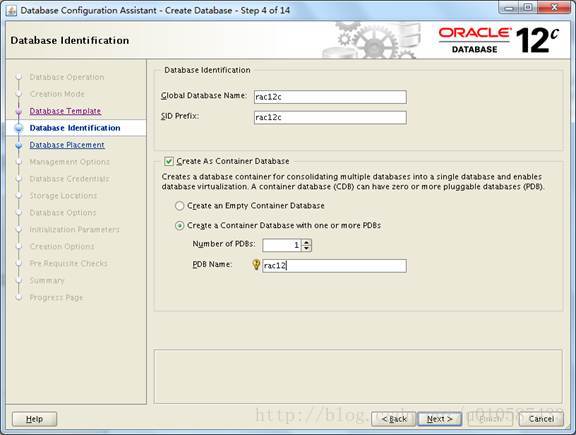Image resolution: width=576 pixels, height=435 pixels.
Task: Click the PDB Name text field
Action: point(334,266)
